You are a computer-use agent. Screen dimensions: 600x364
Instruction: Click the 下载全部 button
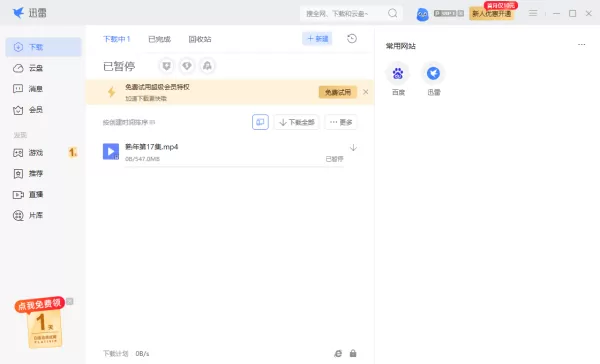point(297,122)
